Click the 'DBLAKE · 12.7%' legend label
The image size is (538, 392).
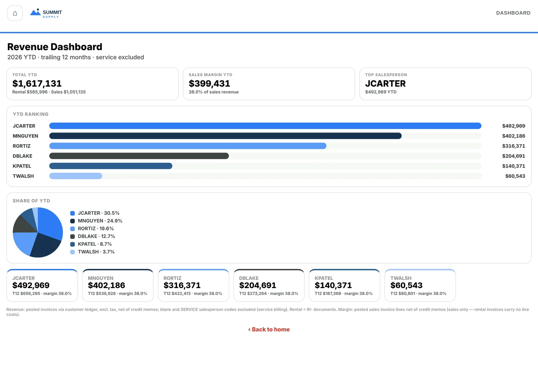(97, 236)
